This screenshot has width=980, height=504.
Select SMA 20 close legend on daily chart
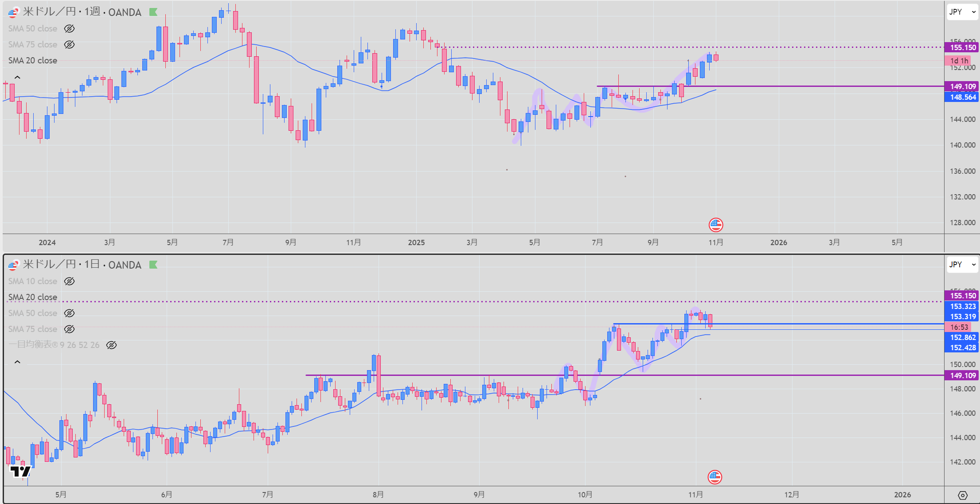(33, 297)
